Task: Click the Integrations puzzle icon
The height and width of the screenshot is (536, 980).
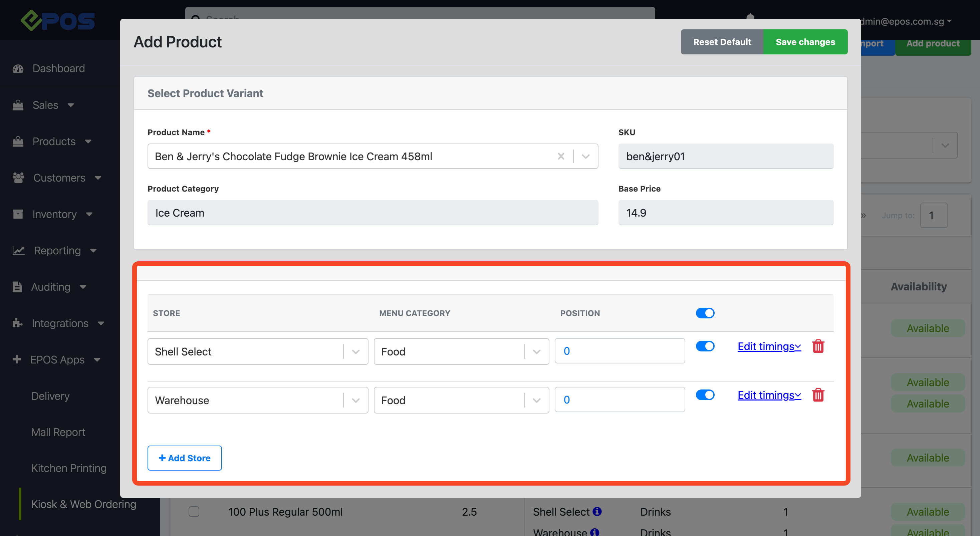Action: 17,323
